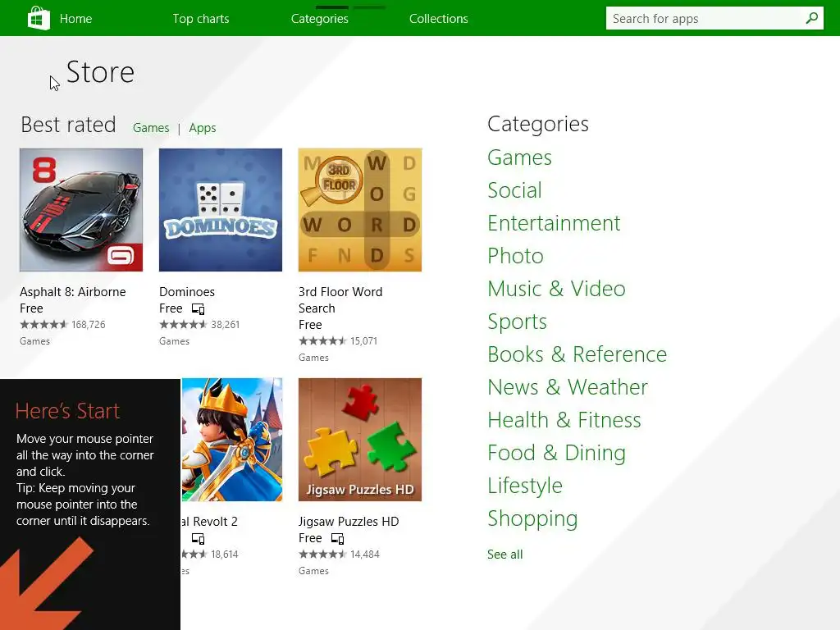Open the Dominoes game tile image
Screen dimensions: 840x630
tap(220, 209)
